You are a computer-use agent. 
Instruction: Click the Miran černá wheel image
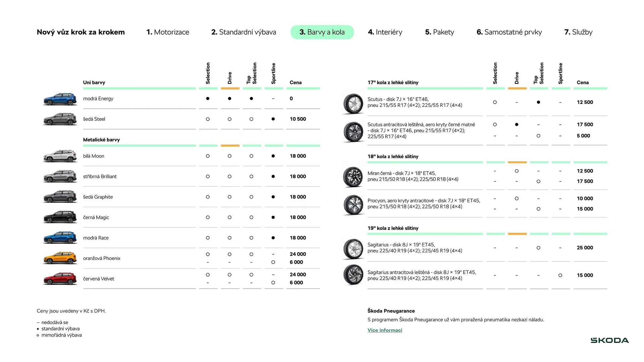click(x=353, y=177)
